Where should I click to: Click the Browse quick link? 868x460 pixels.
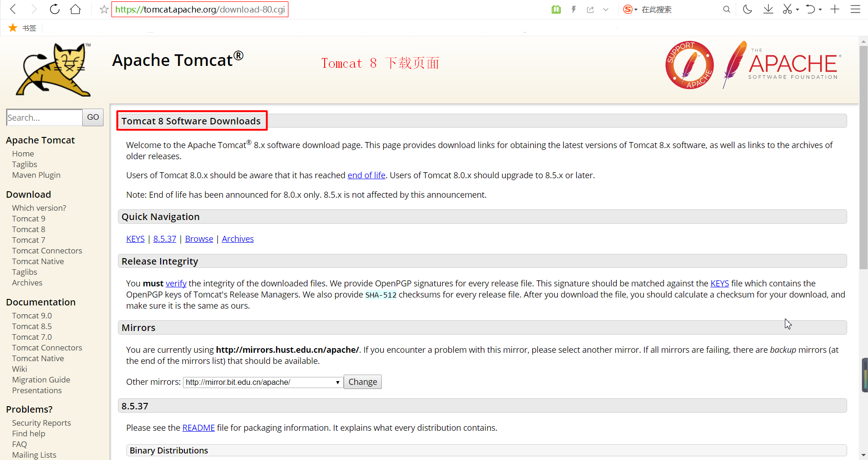[199, 239]
